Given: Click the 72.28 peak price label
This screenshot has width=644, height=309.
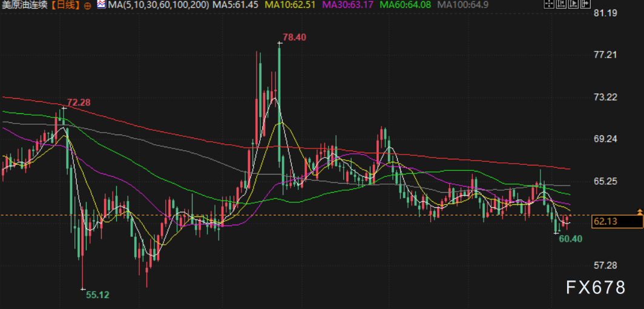Looking at the screenshot, I should (x=79, y=102).
